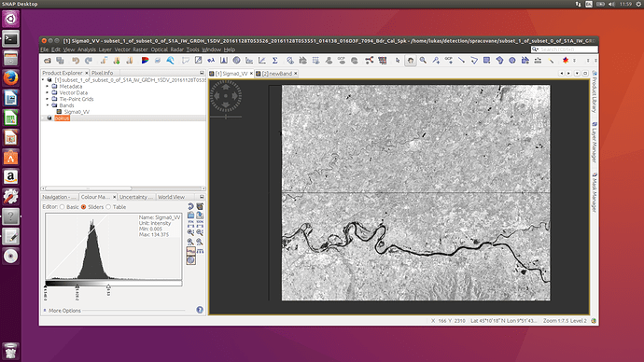This screenshot has height=362, width=644.
Task: Select the Draw Rectangle tool
Action: (x=486, y=61)
